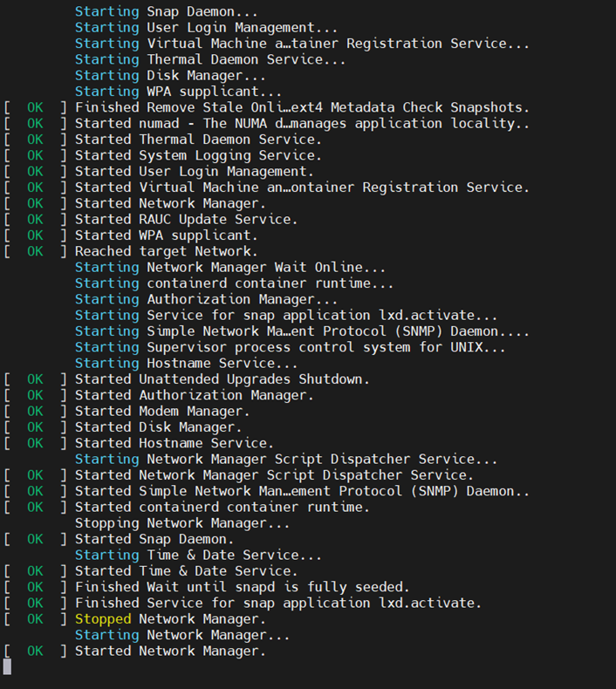Click the terminal cursor block at bottom

7,666
